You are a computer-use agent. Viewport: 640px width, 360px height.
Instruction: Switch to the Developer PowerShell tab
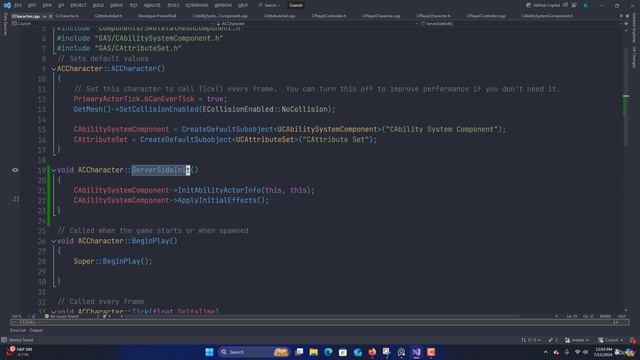[157, 16]
